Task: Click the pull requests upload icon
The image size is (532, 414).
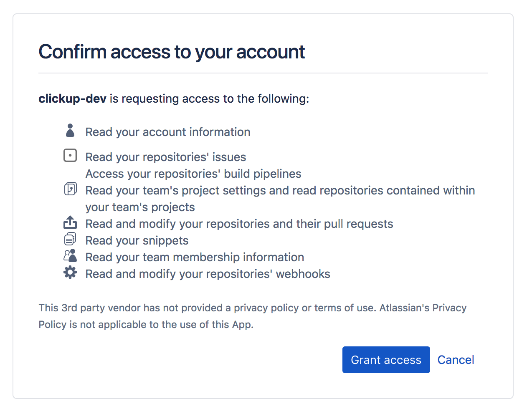Action: 70,222
